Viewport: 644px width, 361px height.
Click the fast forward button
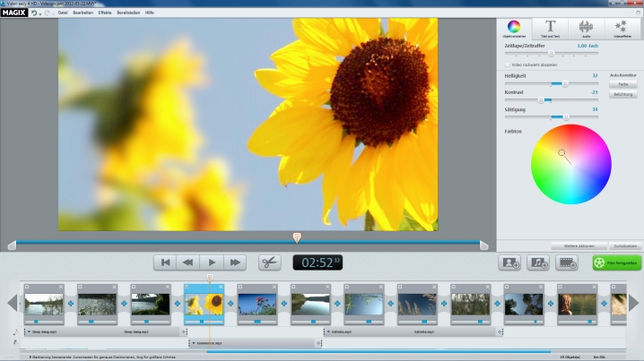pyautogui.click(x=235, y=262)
